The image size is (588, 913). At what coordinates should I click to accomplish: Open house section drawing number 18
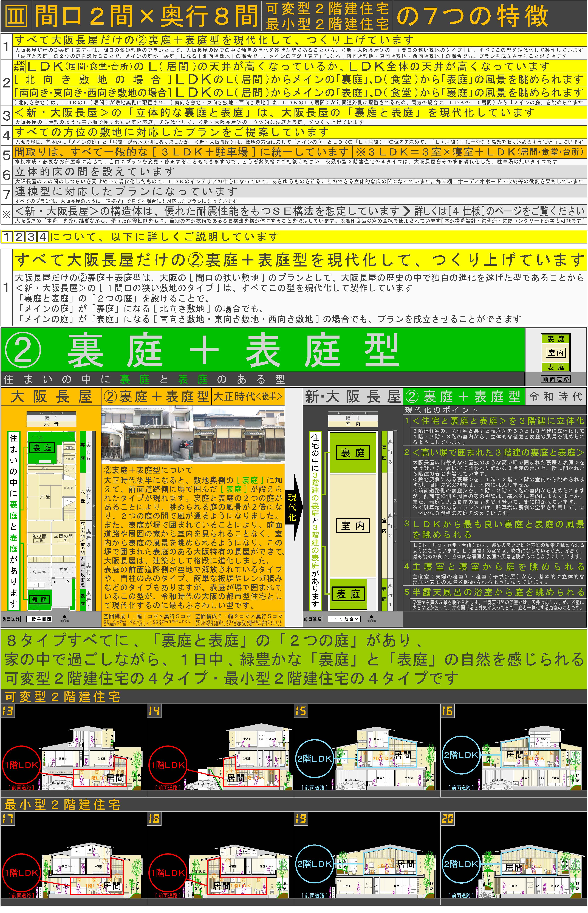click(x=220, y=859)
